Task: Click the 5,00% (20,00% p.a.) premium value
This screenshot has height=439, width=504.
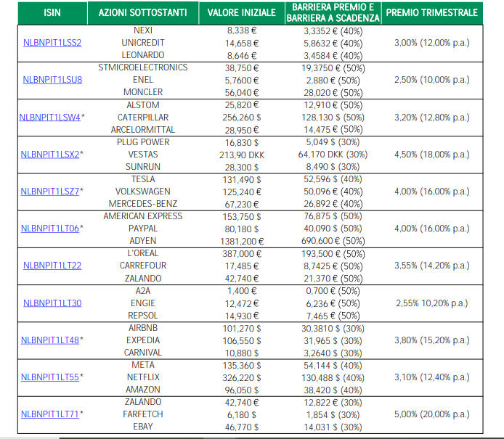Action: pyautogui.click(x=432, y=414)
